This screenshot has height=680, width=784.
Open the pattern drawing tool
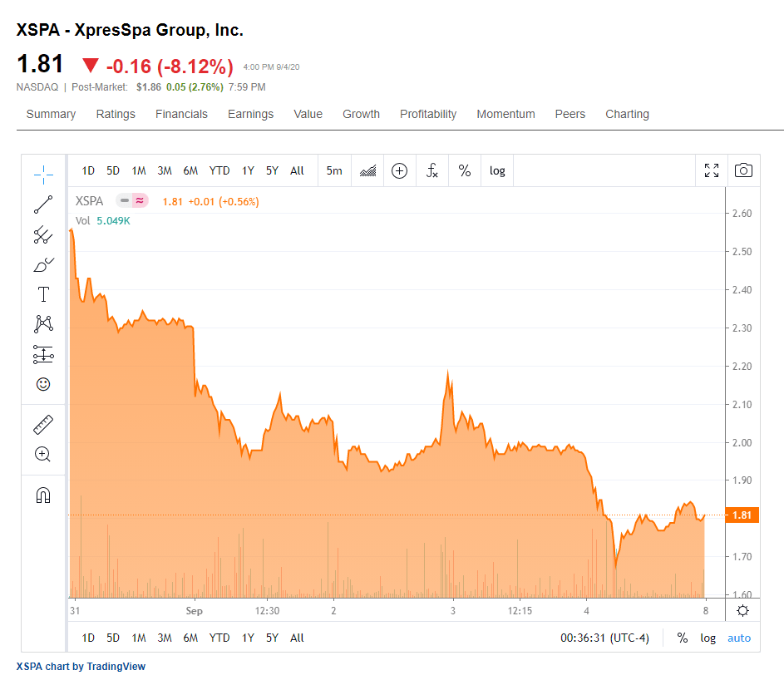point(43,324)
